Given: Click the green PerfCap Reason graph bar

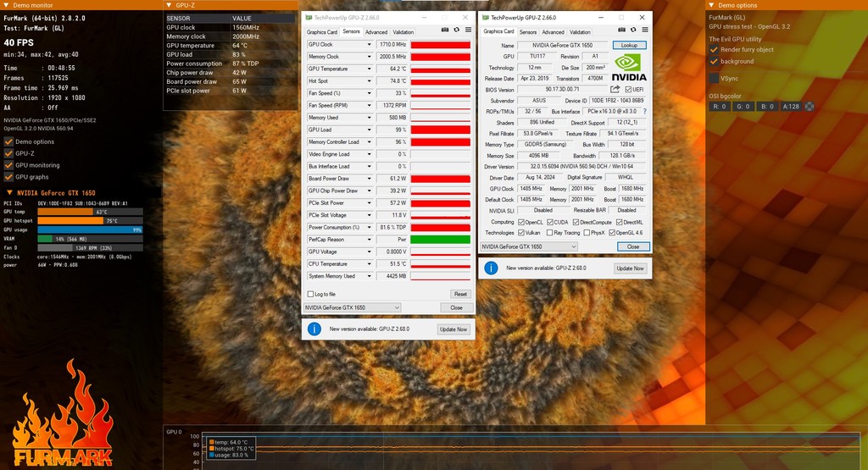Looking at the screenshot, I should [x=441, y=240].
